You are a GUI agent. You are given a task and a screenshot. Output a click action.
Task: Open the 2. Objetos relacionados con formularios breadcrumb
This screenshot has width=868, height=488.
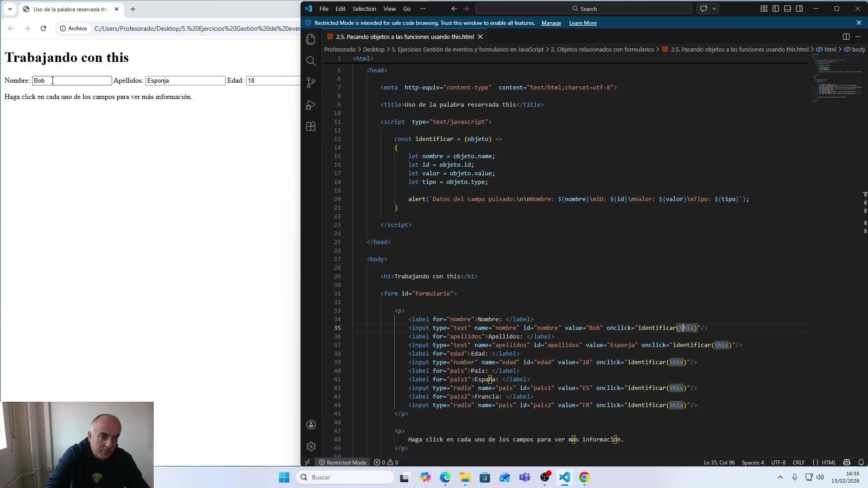pyautogui.click(x=602, y=49)
